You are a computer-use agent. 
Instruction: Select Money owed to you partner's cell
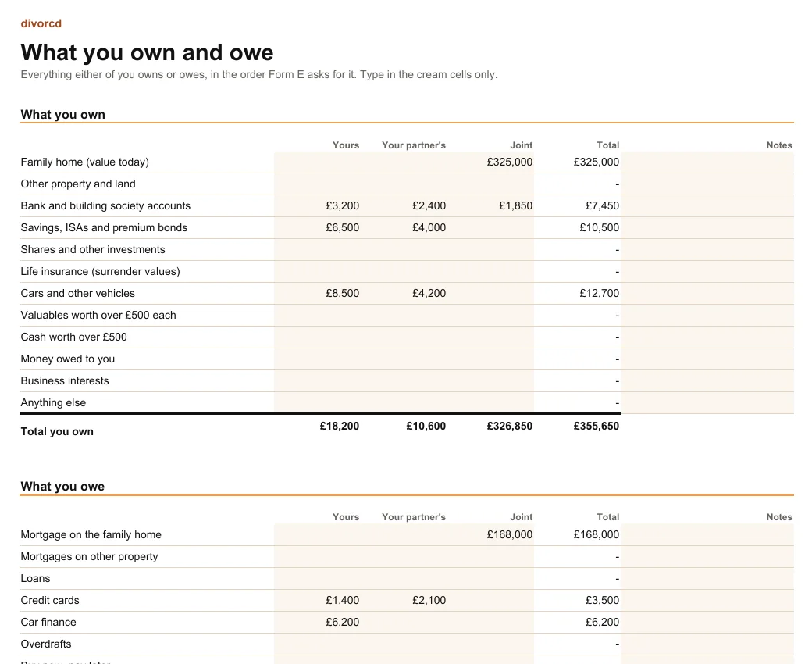[404, 359]
